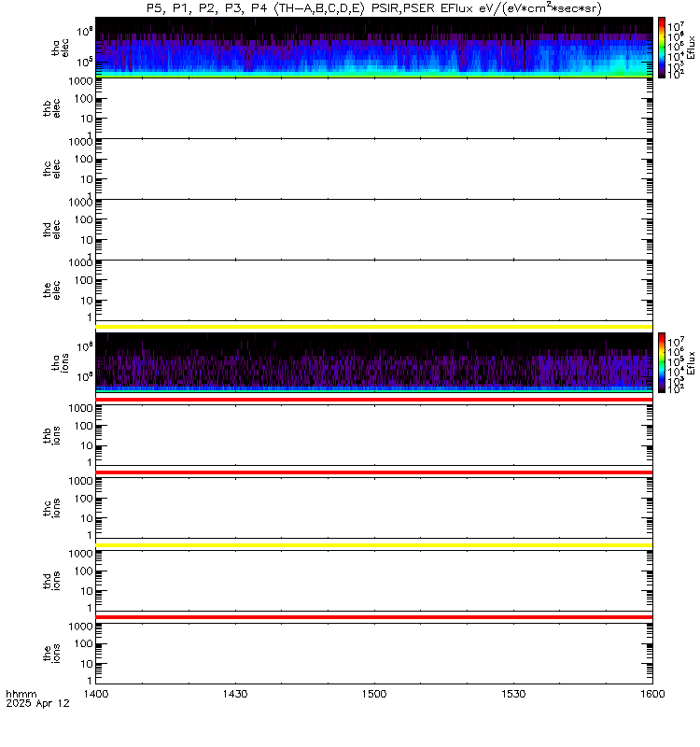Click the plot title text at top
Screen dimensions: 700x747
pyautogui.click(x=374, y=8)
